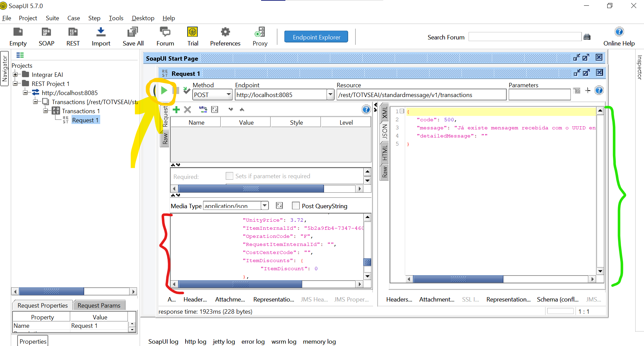Expand the Integrar EAI project node
The height and width of the screenshot is (346, 644).
click(x=15, y=74)
